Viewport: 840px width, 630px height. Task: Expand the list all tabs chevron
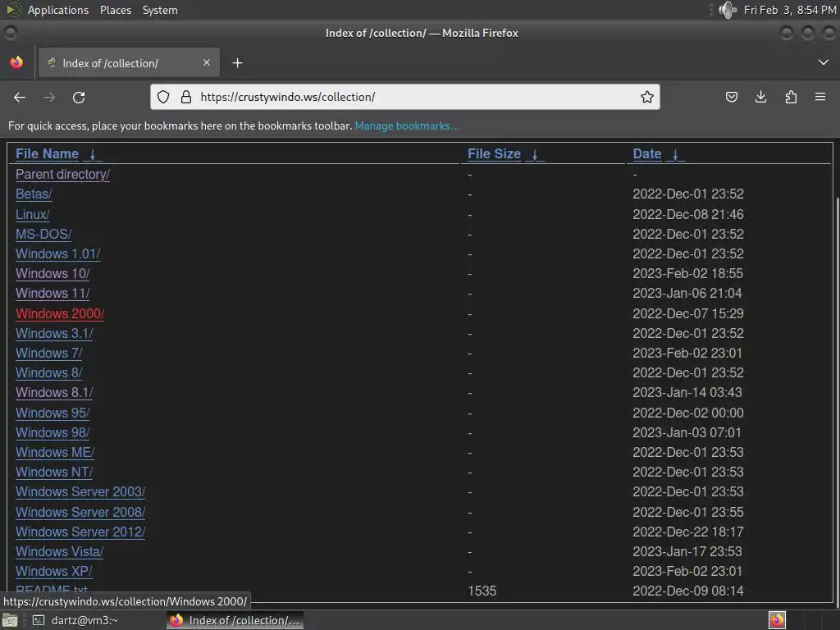coord(824,62)
